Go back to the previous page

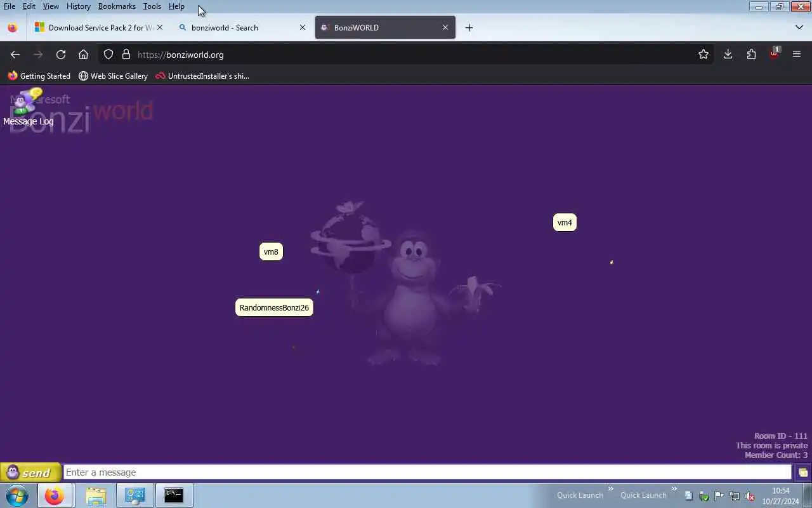click(15, 55)
